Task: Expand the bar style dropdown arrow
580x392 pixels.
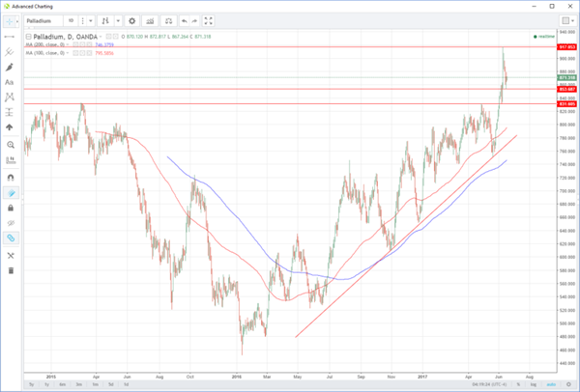Action: pyautogui.click(x=116, y=19)
